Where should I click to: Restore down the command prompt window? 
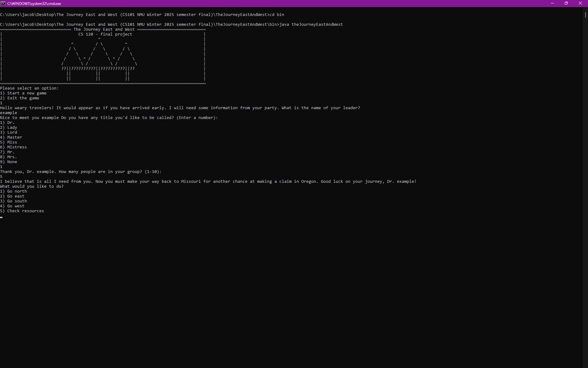click(x=566, y=3)
